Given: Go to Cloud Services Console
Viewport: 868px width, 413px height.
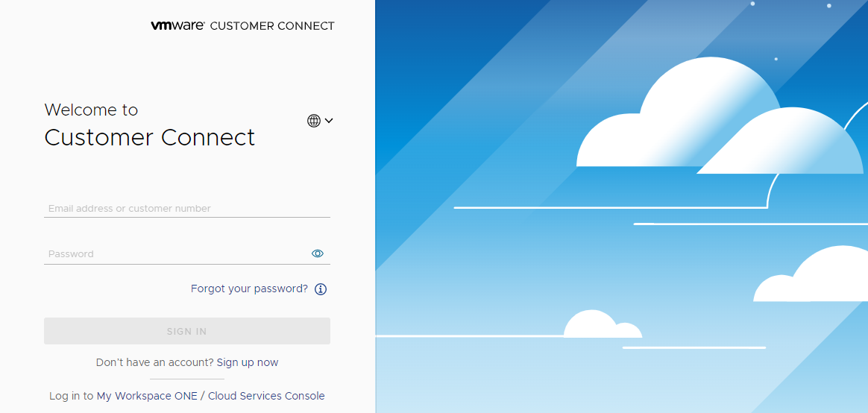Looking at the screenshot, I should (x=266, y=396).
